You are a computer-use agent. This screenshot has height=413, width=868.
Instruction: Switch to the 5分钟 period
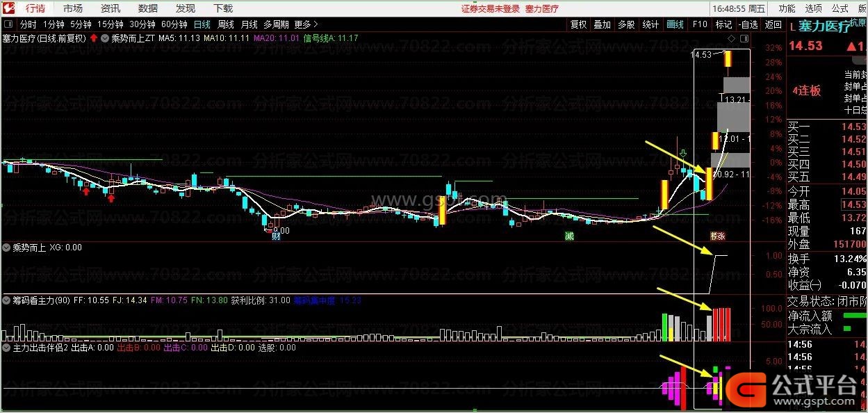[81, 24]
